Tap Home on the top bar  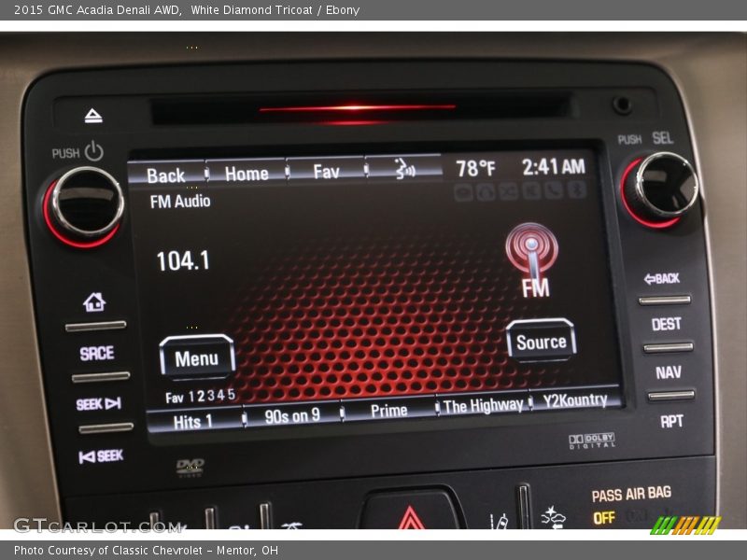click(247, 174)
